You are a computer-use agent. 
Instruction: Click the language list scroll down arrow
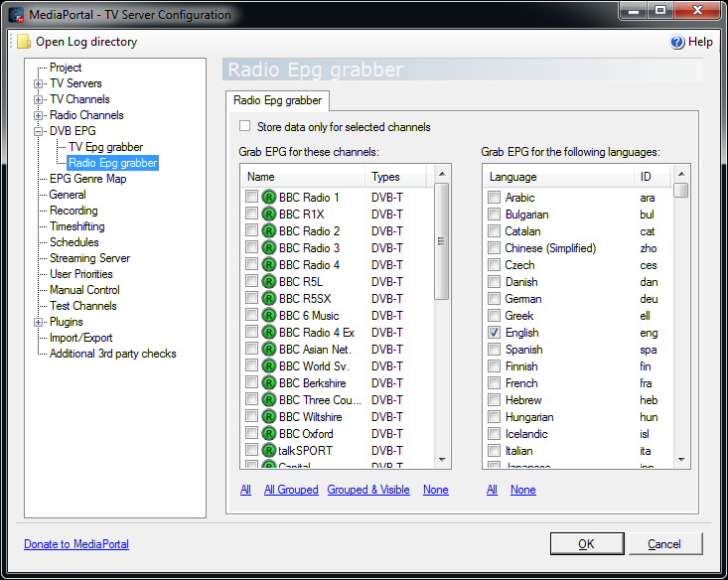click(x=681, y=460)
